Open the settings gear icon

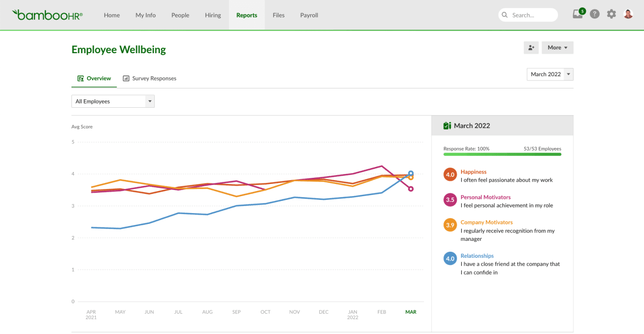[611, 14]
